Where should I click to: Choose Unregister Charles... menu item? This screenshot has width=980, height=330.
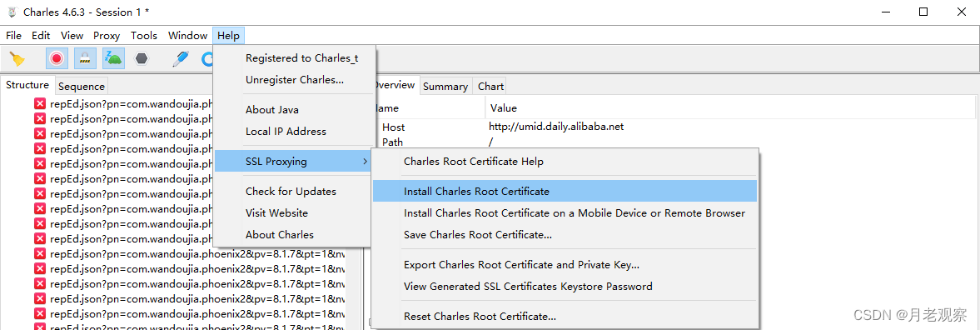click(295, 80)
